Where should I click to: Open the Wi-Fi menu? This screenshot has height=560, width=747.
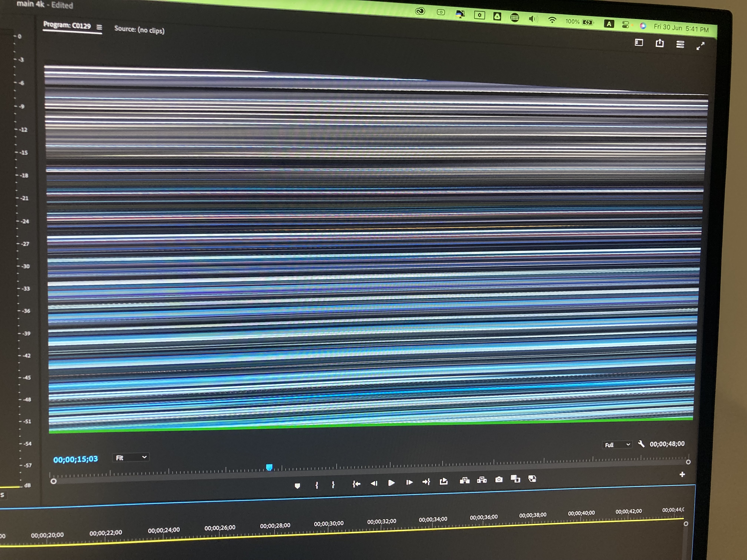tap(552, 20)
